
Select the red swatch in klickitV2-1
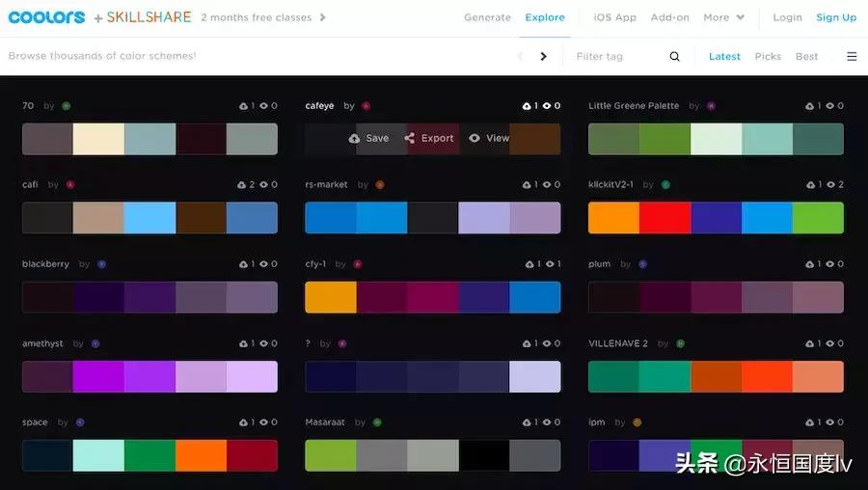[665, 218]
